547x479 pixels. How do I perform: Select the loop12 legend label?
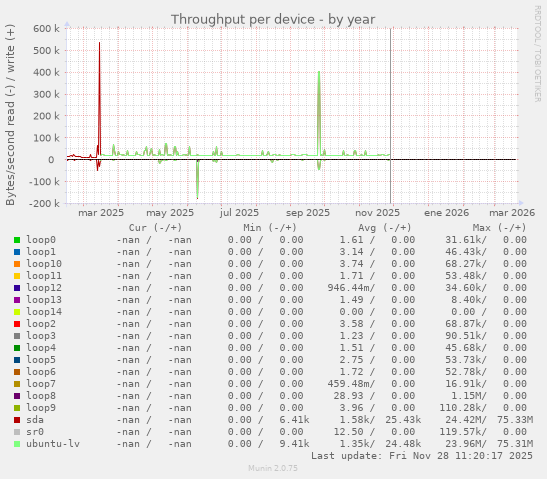point(44,288)
